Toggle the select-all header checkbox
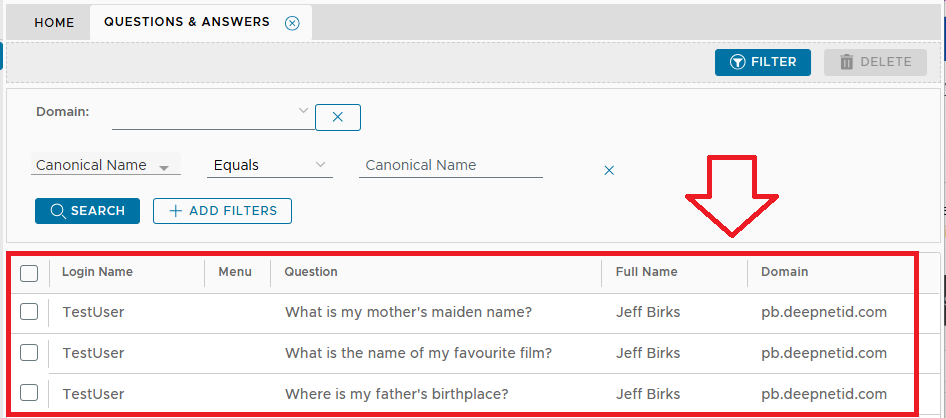Viewport: 946px width, 418px height. click(29, 273)
